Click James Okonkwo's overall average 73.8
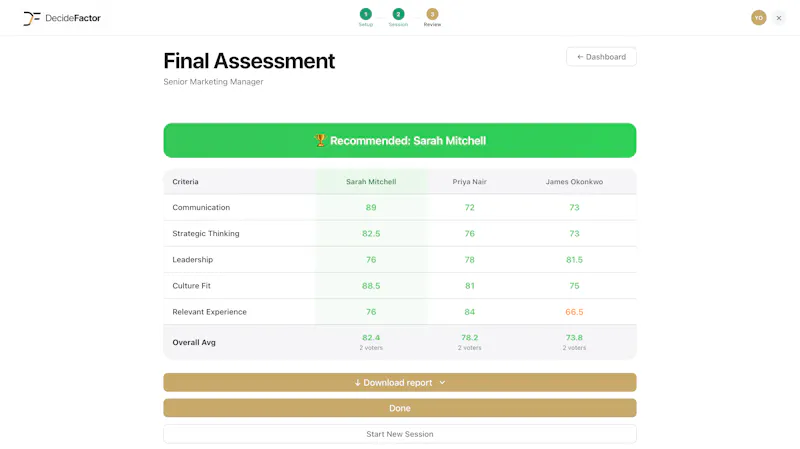This screenshot has height=449, width=800. pyautogui.click(x=574, y=338)
